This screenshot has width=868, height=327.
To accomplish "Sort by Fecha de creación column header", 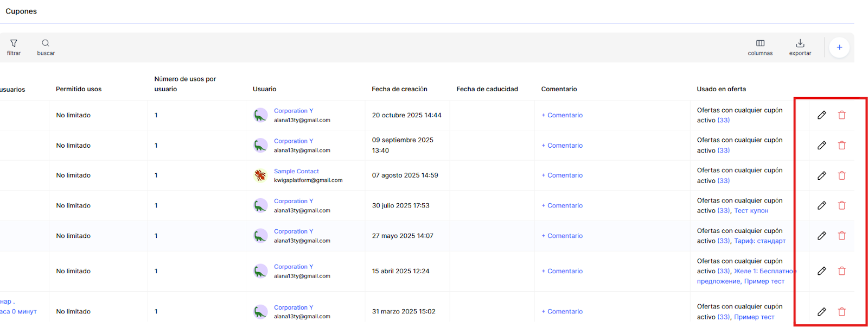I will (399, 89).
